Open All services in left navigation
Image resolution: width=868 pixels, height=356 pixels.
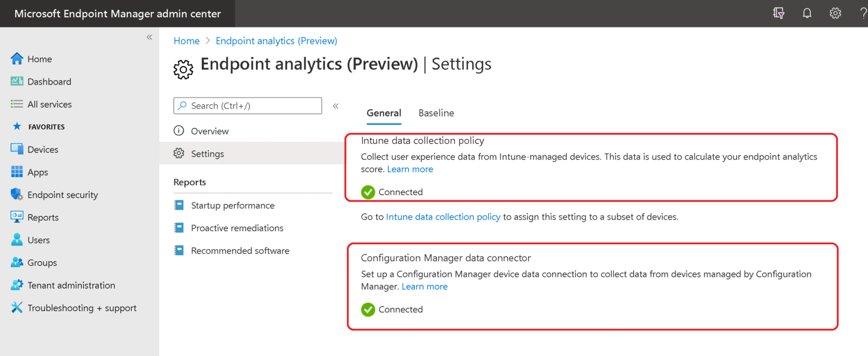(49, 104)
